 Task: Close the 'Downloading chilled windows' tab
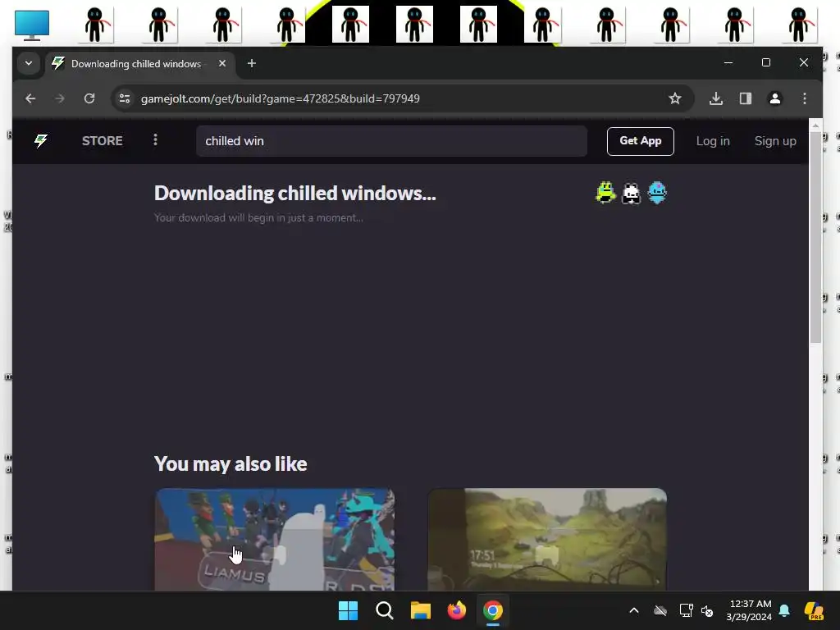pos(221,63)
